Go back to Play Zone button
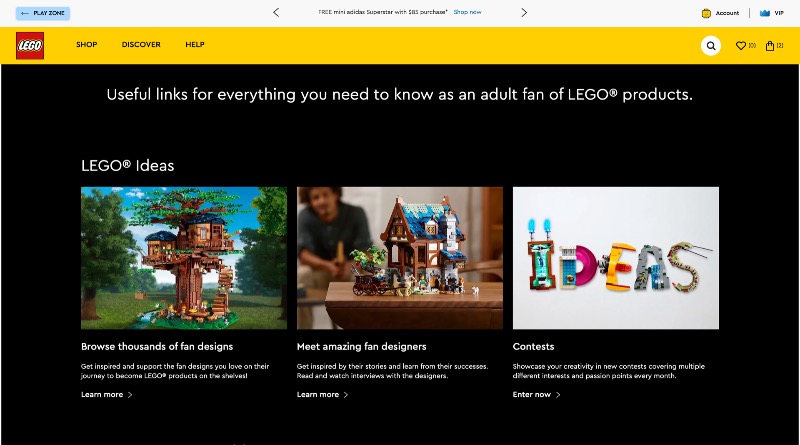Image resolution: width=800 pixels, height=445 pixels. click(x=43, y=13)
